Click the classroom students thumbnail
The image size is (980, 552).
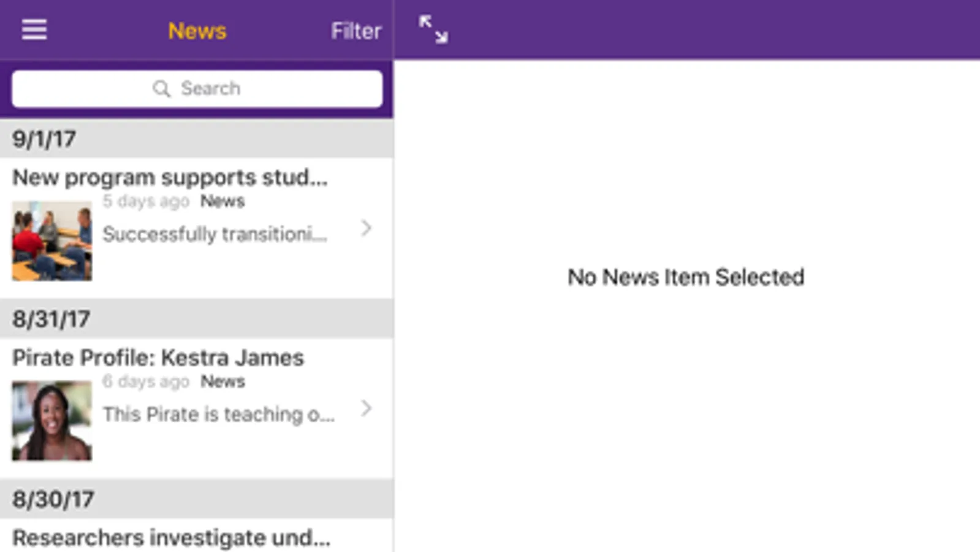tap(52, 241)
